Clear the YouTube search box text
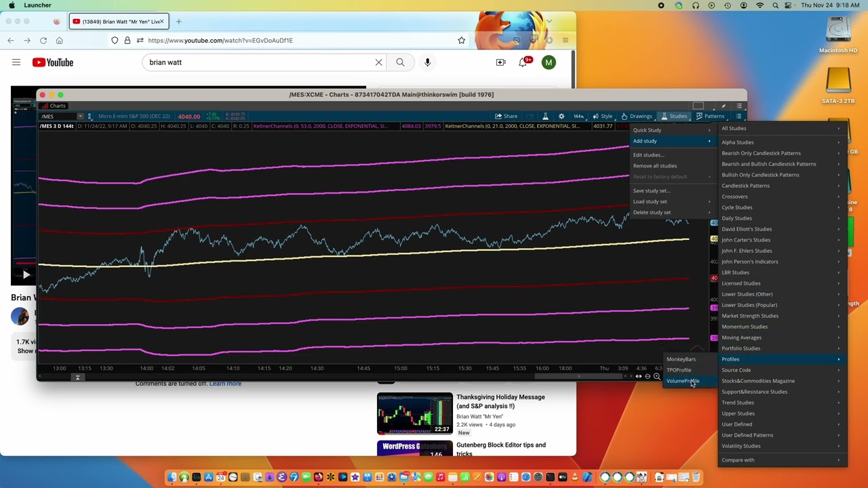Screen dimensions: 868x488 coord(378,62)
